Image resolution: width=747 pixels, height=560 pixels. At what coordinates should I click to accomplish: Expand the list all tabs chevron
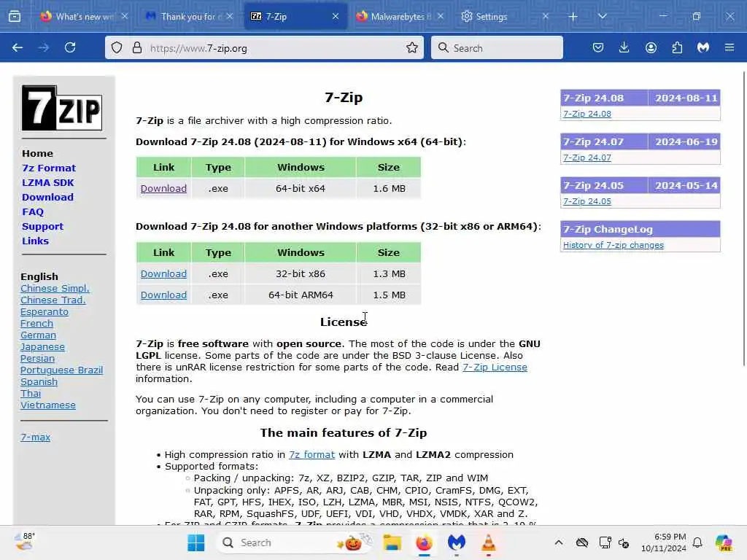(602, 17)
